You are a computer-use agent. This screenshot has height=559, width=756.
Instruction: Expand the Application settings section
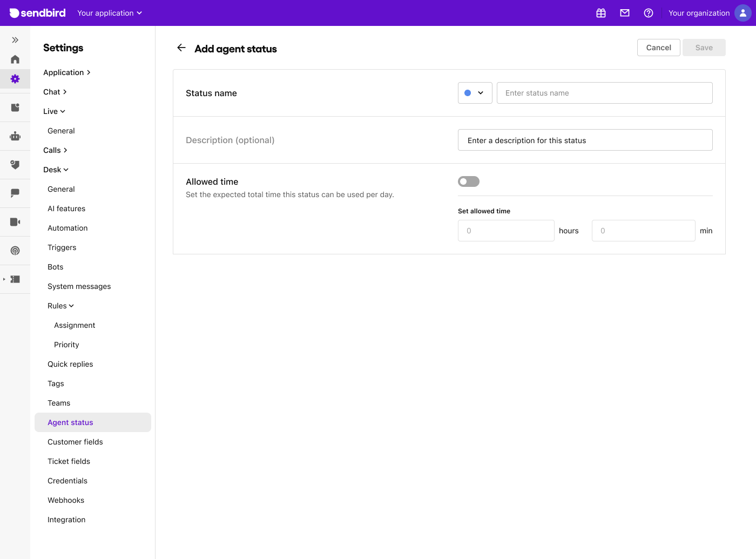[66, 72]
